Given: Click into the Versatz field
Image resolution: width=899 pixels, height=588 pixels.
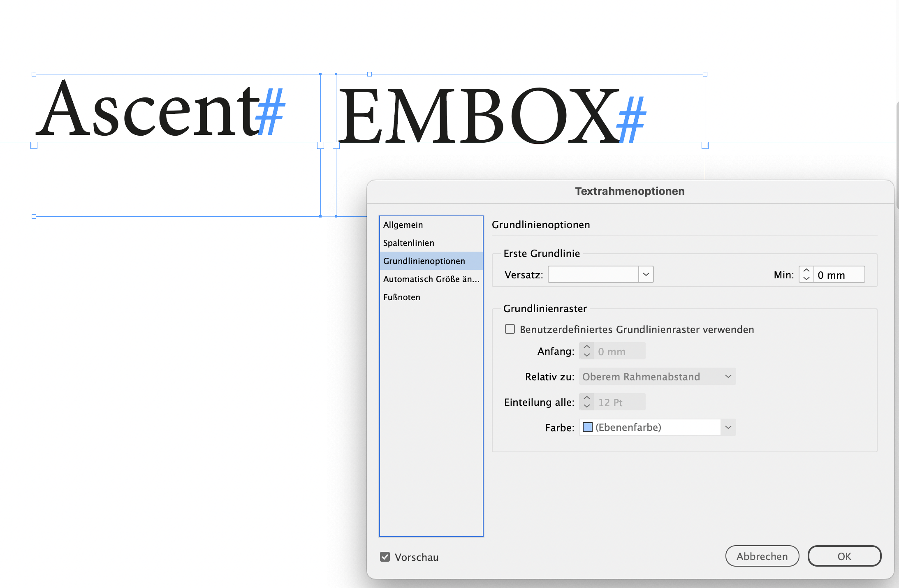Looking at the screenshot, I should [x=592, y=274].
